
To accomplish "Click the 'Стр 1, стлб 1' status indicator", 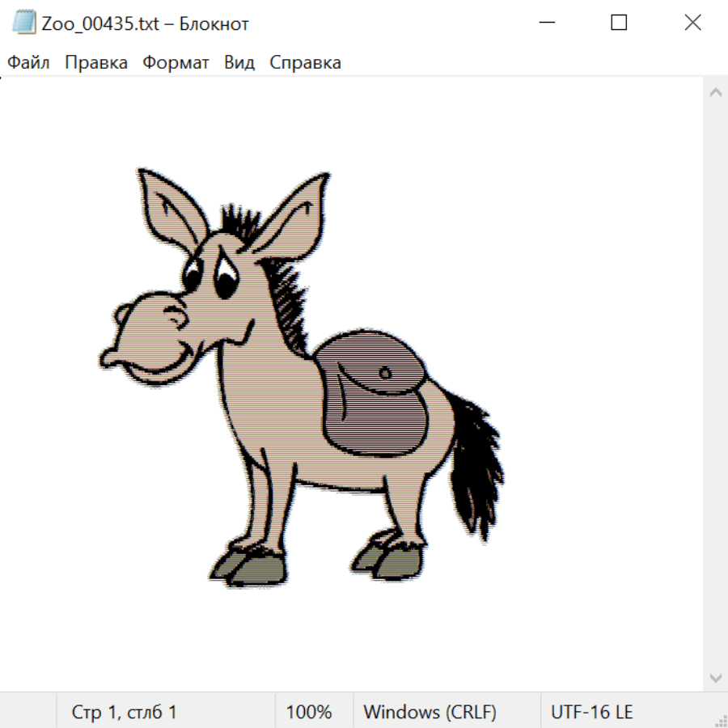I will click(125, 712).
